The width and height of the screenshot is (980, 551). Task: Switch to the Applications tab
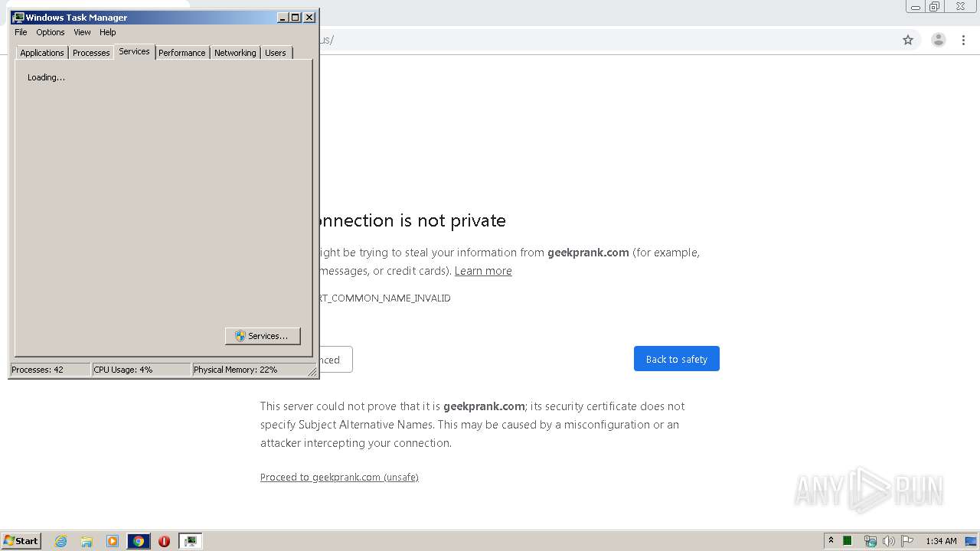(42, 53)
